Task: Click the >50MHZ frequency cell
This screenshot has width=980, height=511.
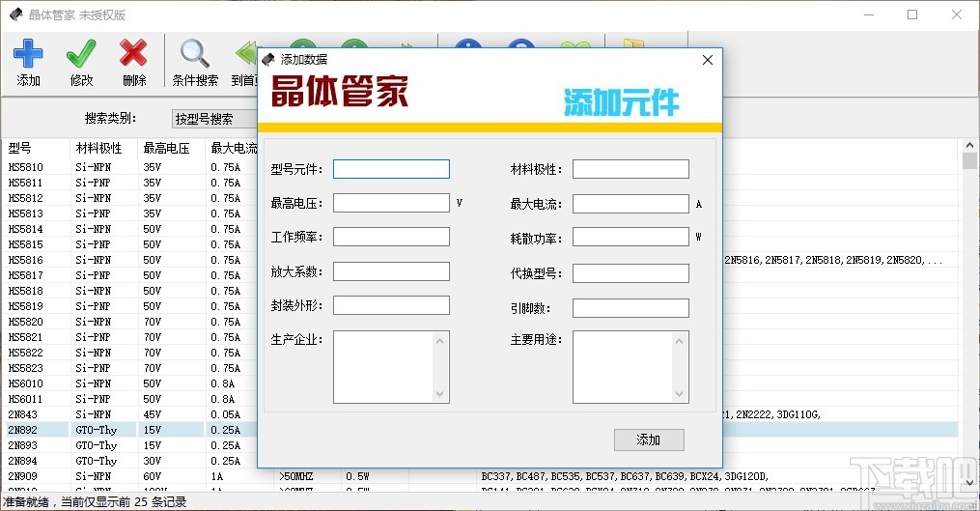Action: [296, 476]
